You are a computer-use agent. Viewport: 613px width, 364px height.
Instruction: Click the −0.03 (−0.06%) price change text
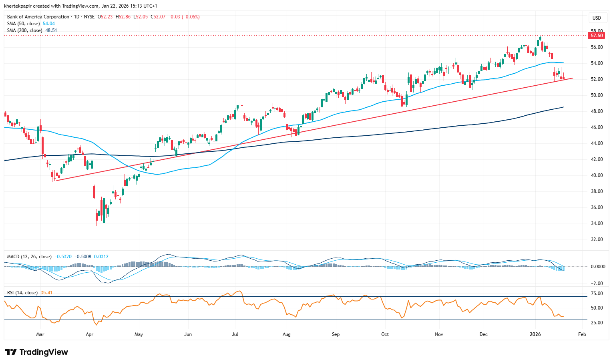184,17
